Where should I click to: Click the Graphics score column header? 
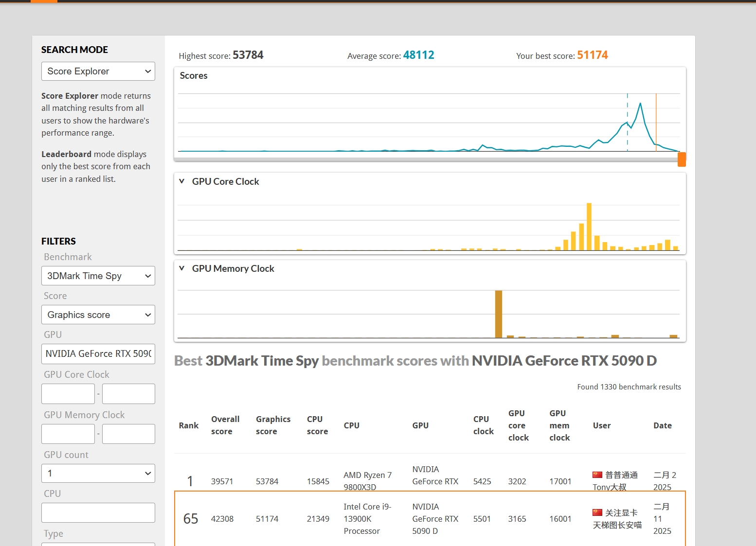coord(273,425)
